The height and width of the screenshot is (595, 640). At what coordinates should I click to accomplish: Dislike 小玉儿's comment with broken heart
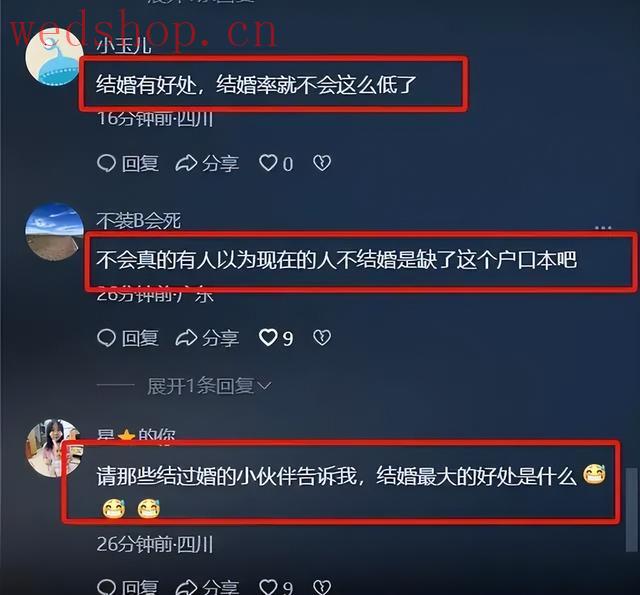coord(322,163)
